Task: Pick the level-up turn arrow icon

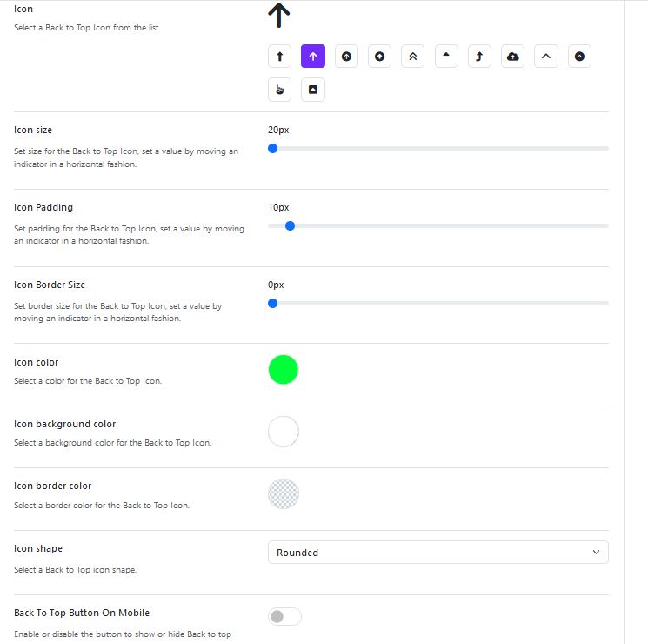Action: pyautogui.click(x=479, y=57)
